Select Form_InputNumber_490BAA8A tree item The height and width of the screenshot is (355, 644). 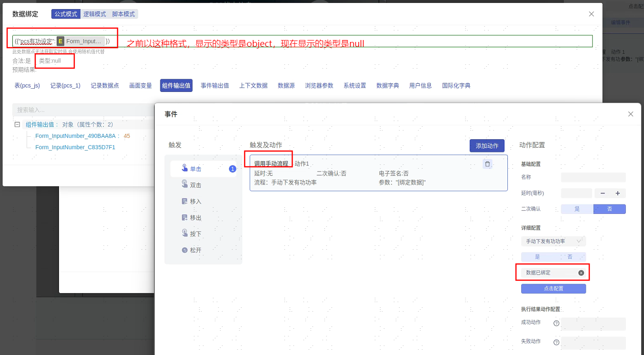[75, 136]
